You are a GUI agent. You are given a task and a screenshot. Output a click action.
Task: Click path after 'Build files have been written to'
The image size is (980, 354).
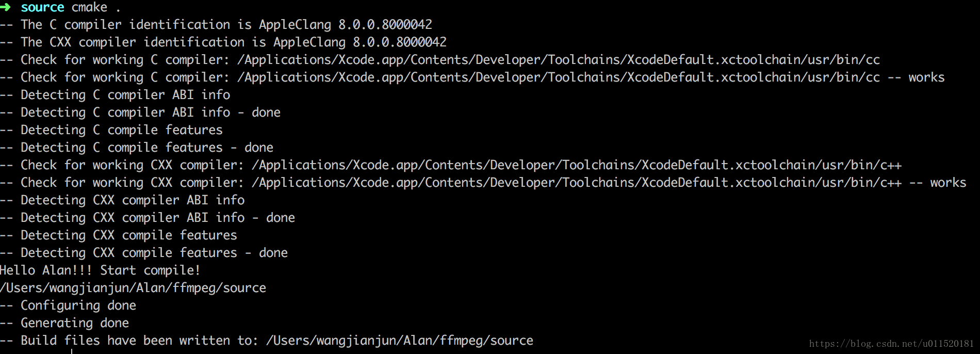click(400, 341)
